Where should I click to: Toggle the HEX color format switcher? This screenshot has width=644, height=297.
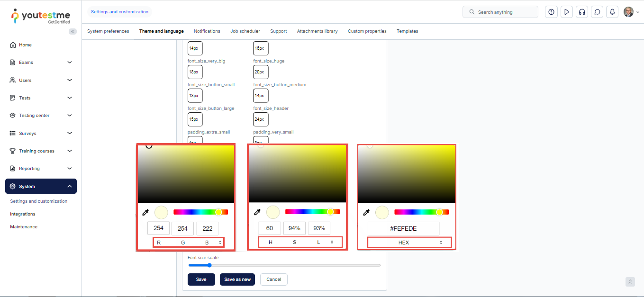(409, 243)
